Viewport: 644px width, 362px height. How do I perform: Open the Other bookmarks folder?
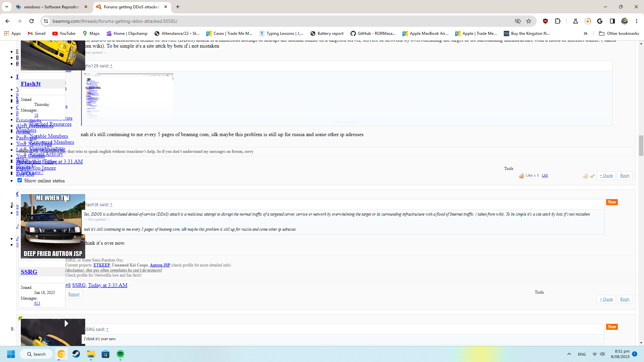(619, 34)
